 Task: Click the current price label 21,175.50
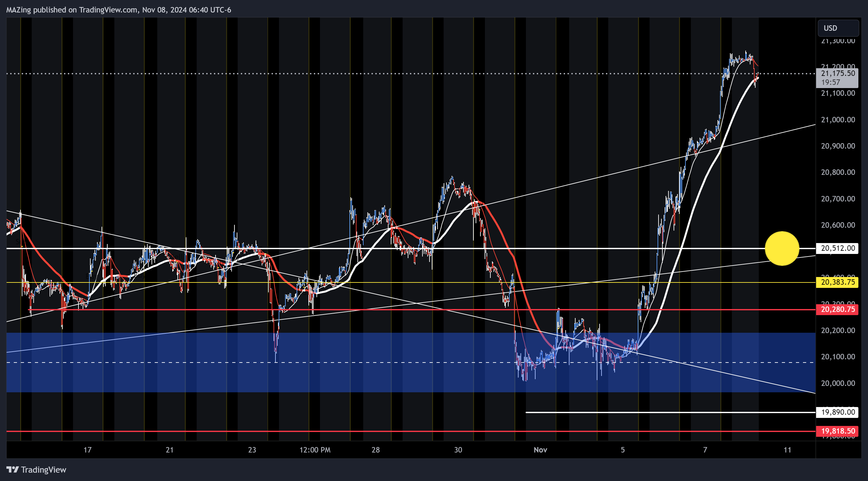pyautogui.click(x=838, y=73)
